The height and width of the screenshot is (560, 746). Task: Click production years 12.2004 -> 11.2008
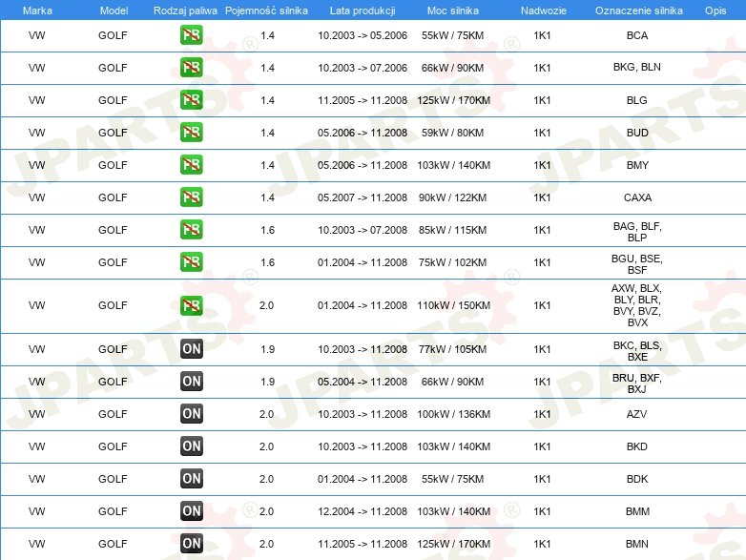363,511
